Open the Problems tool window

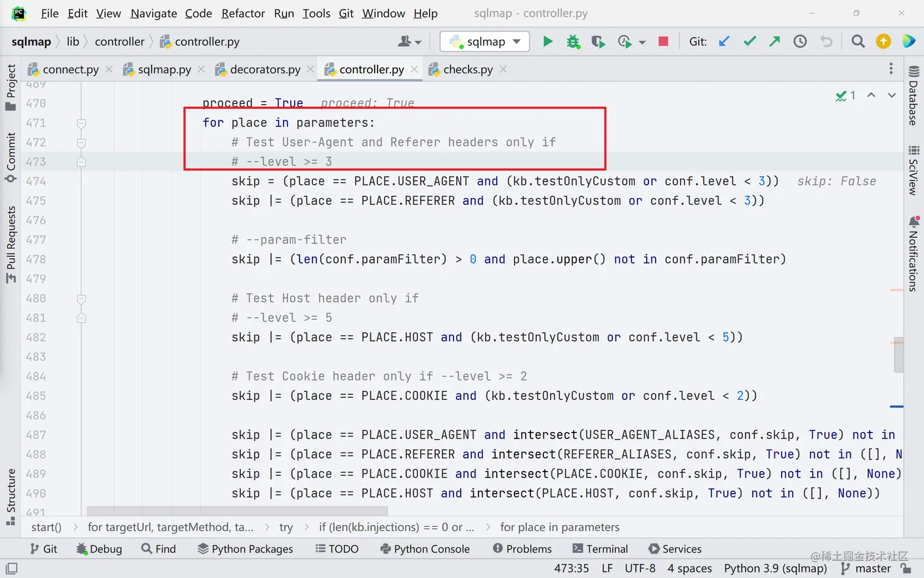(522, 549)
